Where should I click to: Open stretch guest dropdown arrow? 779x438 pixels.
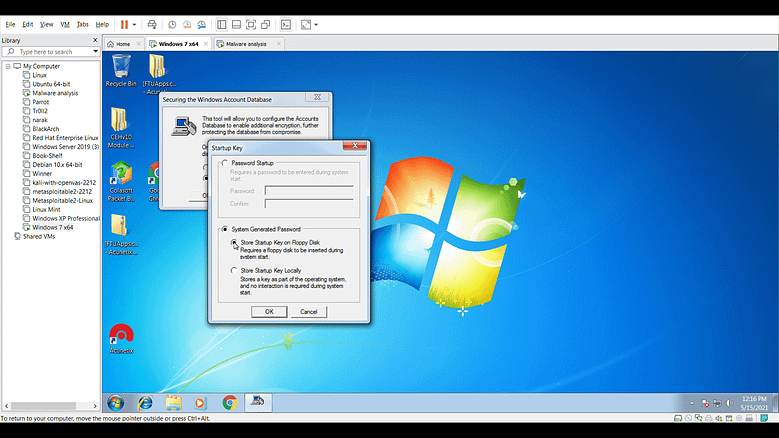(x=316, y=24)
